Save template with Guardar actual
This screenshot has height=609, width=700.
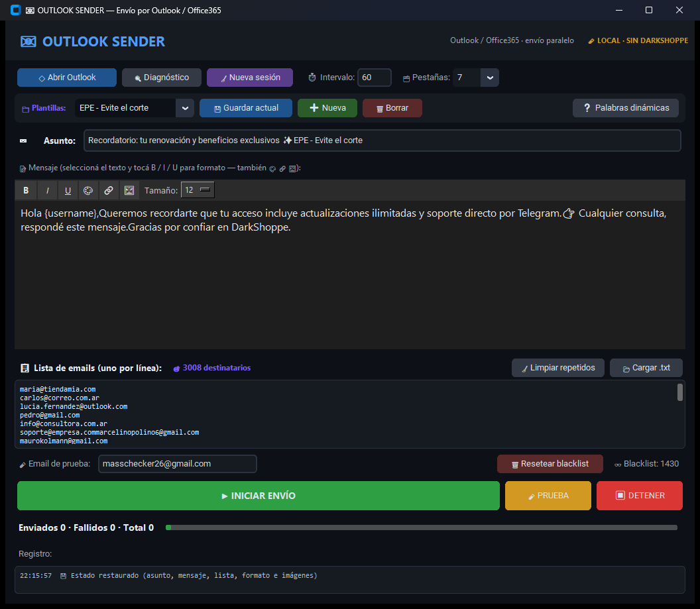click(x=246, y=108)
